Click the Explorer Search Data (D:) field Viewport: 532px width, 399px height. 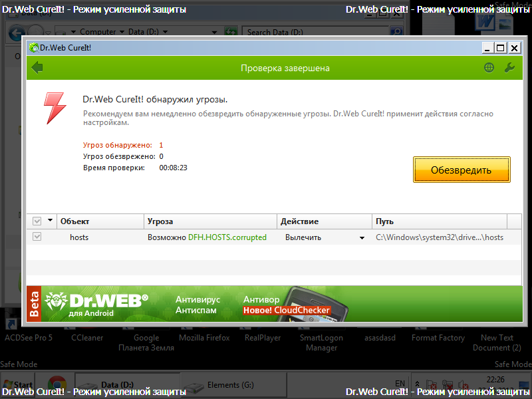point(315,32)
